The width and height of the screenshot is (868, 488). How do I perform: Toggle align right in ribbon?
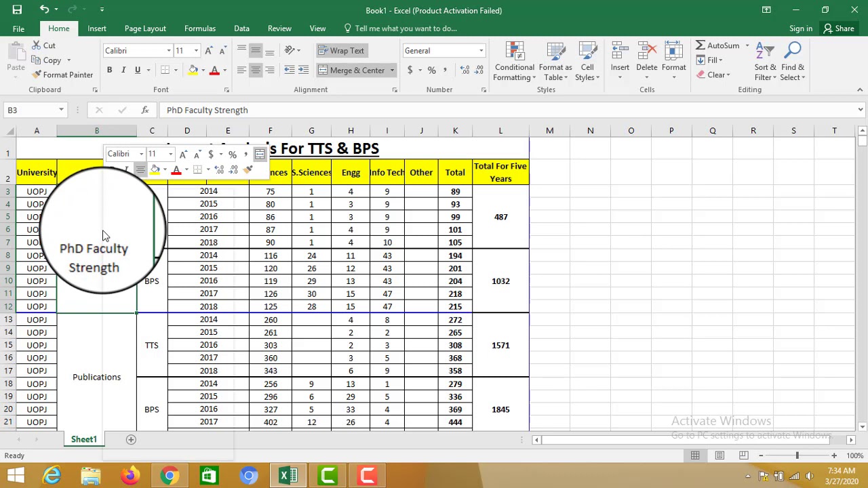coord(270,70)
